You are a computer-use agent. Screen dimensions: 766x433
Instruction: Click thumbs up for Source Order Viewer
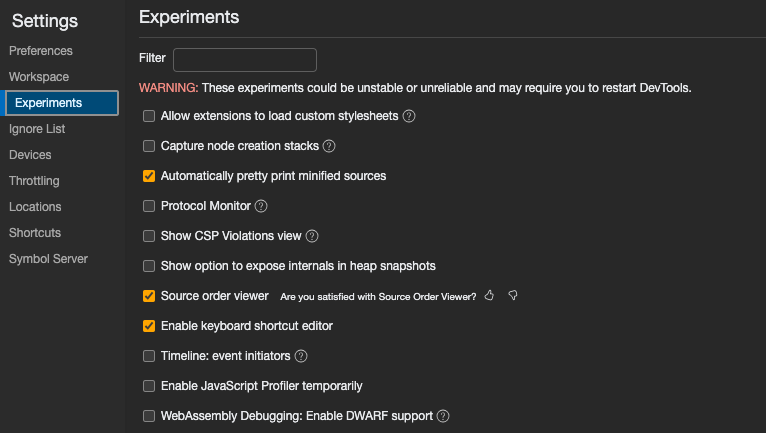click(x=489, y=296)
